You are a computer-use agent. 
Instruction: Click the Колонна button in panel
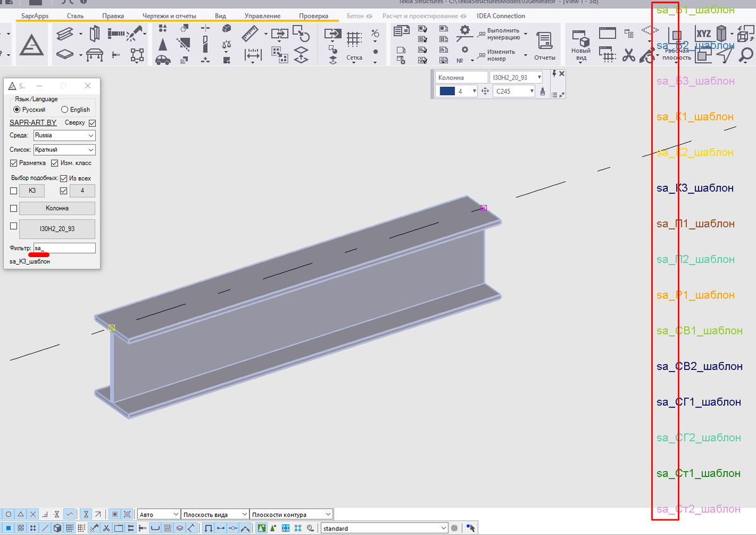pos(57,208)
